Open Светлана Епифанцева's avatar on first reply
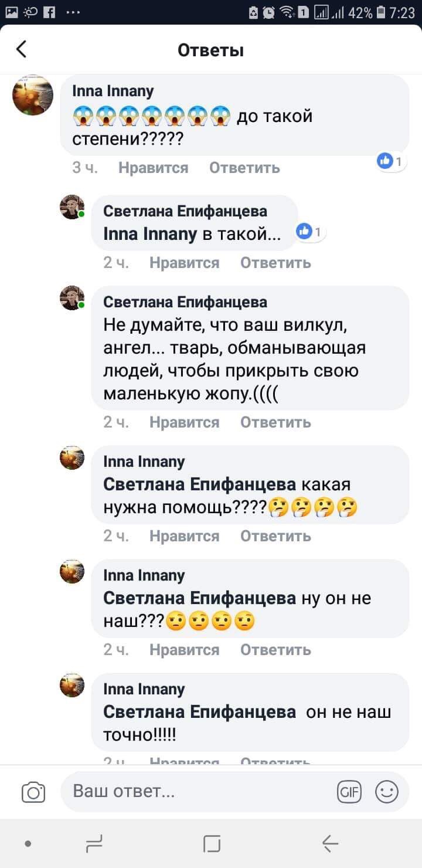422x868 pixels. click(x=72, y=208)
